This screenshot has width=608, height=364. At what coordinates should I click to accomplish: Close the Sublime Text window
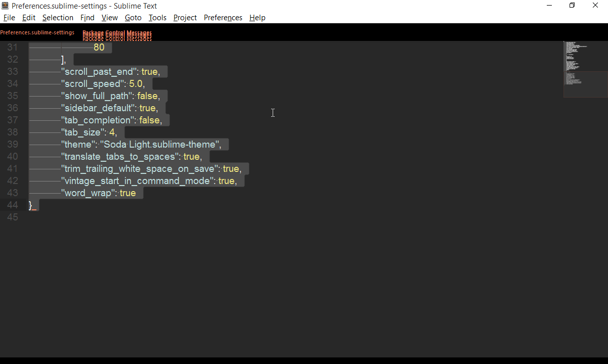click(595, 6)
